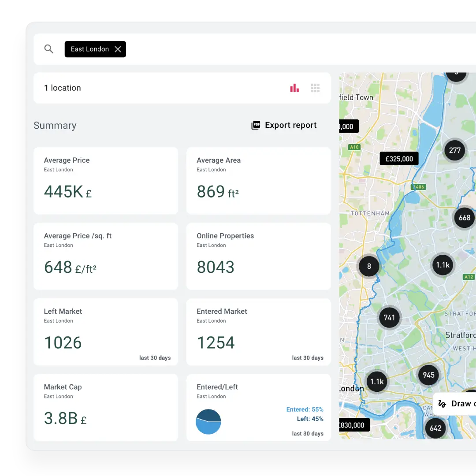Click the 741 map cluster
This screenshot has height=476, width=476.
pos(389,318)
